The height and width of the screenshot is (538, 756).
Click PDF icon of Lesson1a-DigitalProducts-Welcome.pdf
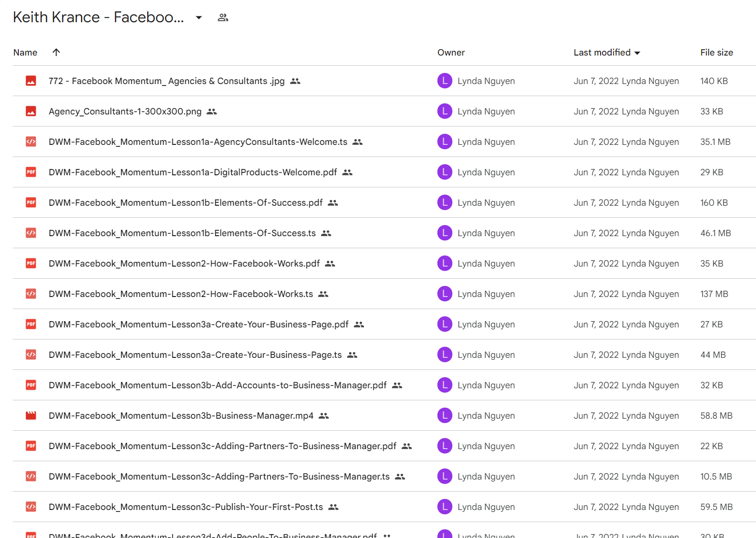[x=31, y=172]
